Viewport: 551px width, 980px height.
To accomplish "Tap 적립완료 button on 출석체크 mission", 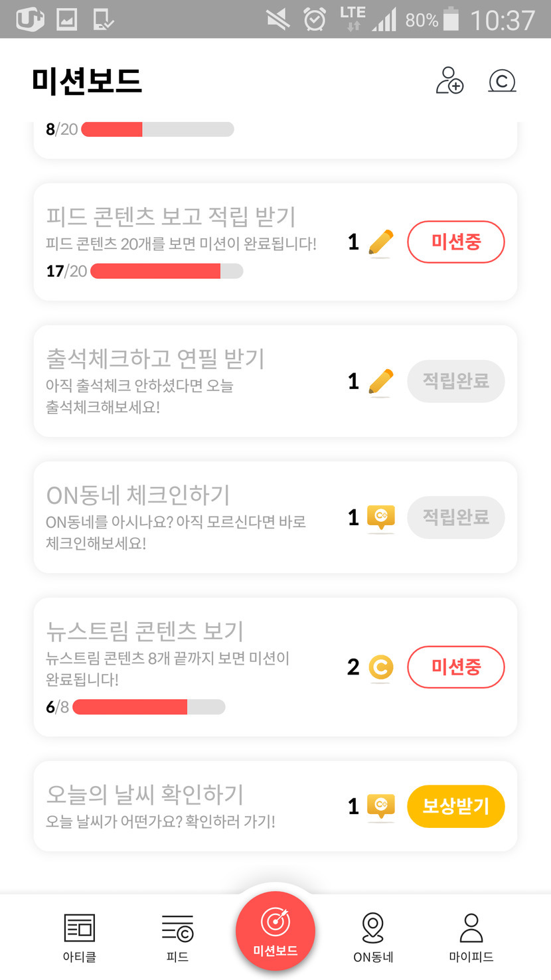I will [x=455, y=381].
